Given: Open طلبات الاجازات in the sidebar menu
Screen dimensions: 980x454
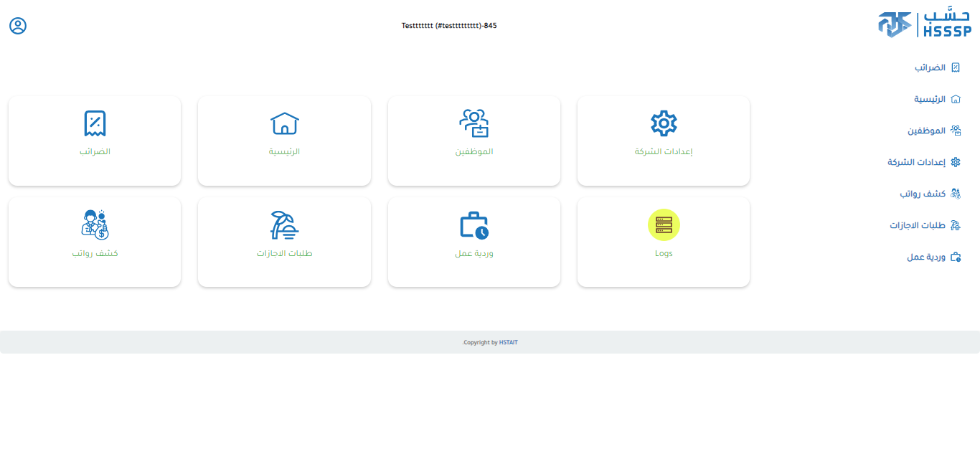Looking at the screenshot, I should [918, 225].
